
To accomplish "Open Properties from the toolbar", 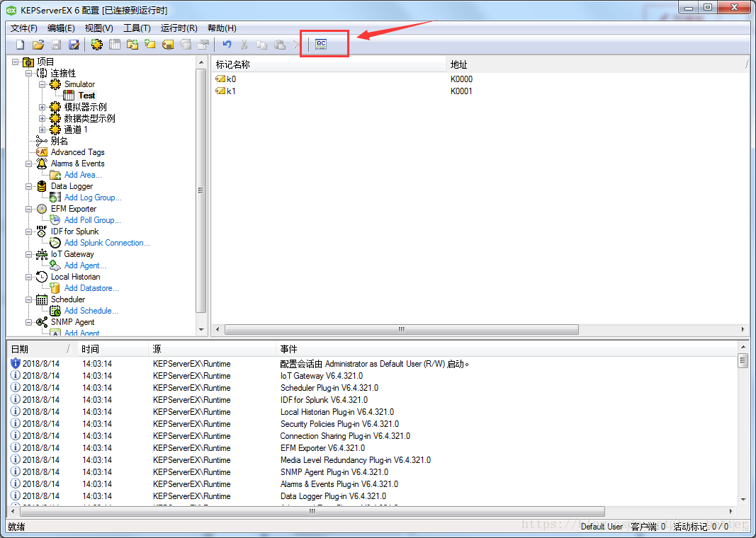I will 203,45.
